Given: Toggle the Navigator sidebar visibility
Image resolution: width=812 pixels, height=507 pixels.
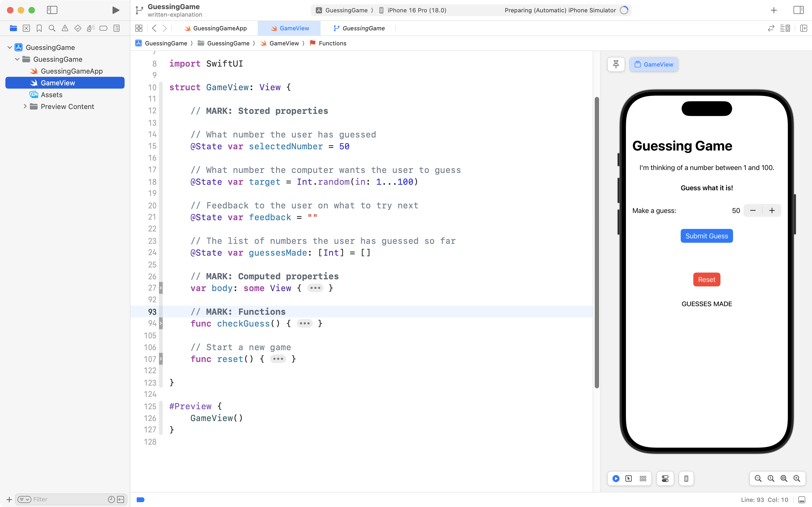Looking at the screenshot, I should pos(52,10).
